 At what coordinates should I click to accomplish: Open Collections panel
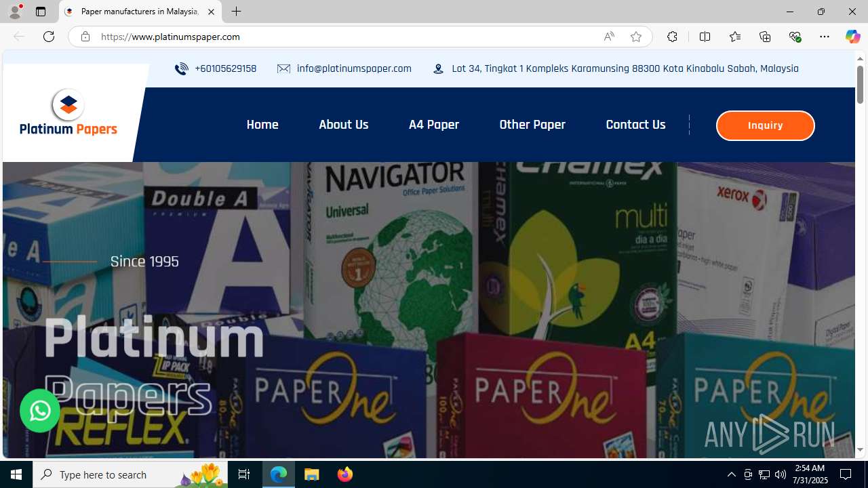point(765,37)
